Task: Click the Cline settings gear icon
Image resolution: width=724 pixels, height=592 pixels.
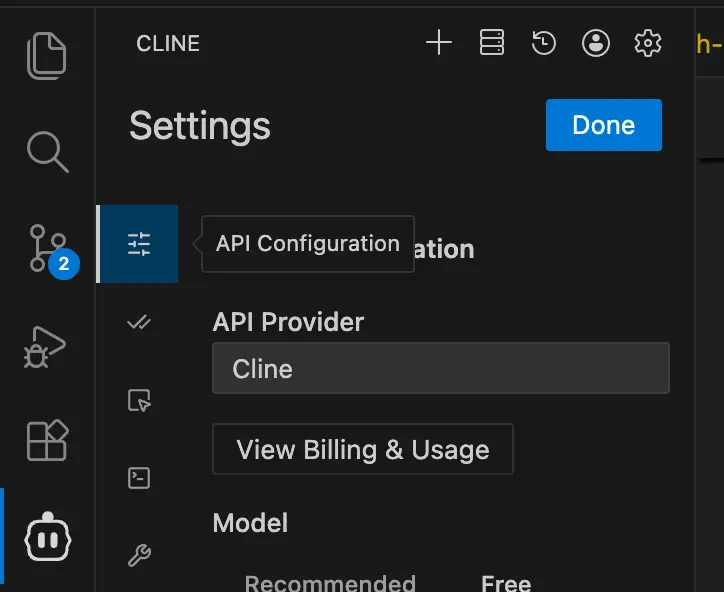Action: click(648, 43)
